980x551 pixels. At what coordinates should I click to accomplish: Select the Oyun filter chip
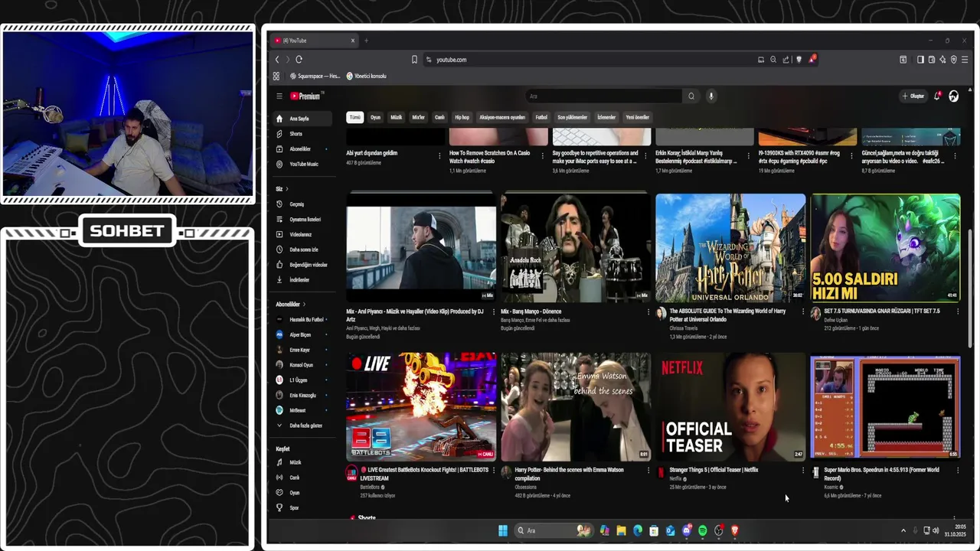[x=375, y=117]
